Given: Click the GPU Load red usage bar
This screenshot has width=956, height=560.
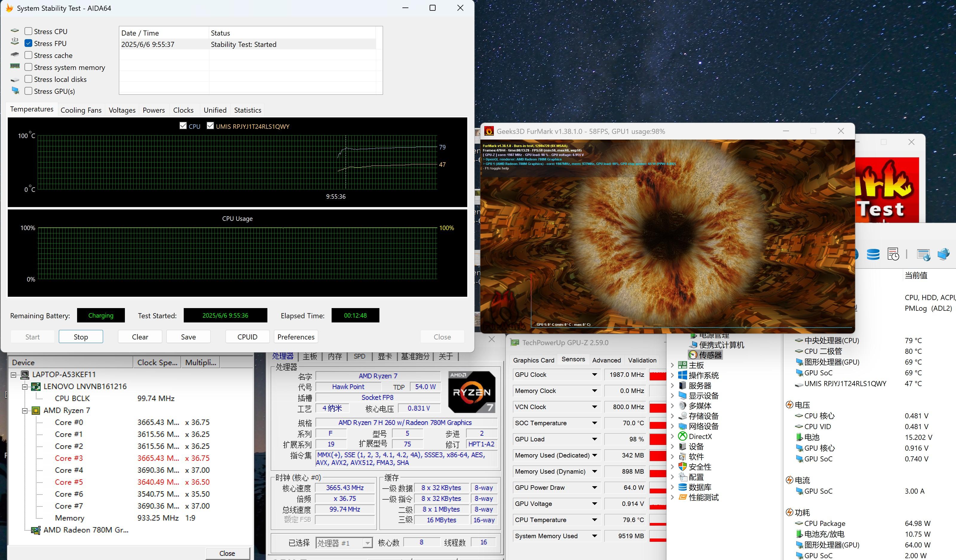Looking at the screenshot, I should coord(658,439).
